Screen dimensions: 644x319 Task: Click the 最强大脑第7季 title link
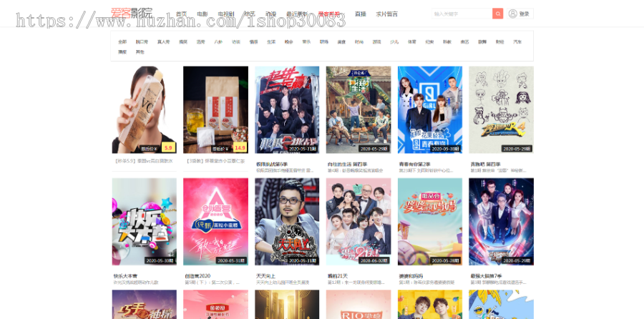coord(487,276)
